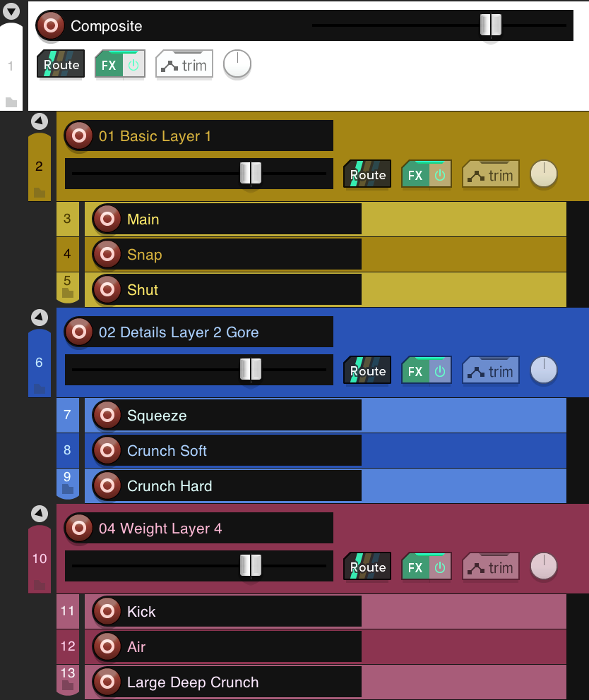Collapse the 01 Basic Layer 1 folder
The width and height of the screenshot is (589, 700).
click(40, 121)
